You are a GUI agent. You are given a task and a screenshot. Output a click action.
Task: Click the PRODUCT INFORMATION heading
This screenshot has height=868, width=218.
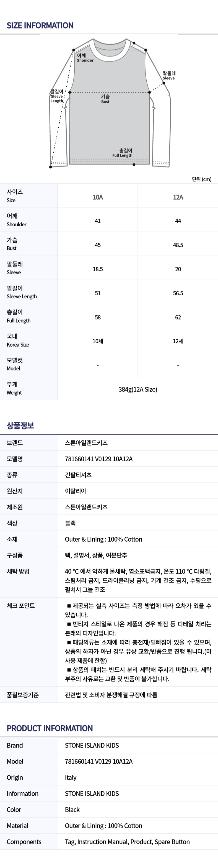(x=50, y=728)
